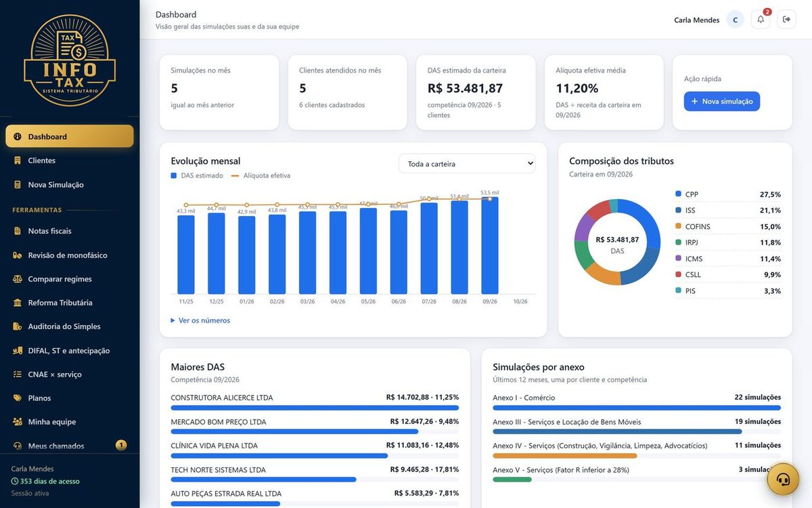Click the Dashboard sidebar icon
Viewport: 812px width, 508px height.
click(18, 137)
